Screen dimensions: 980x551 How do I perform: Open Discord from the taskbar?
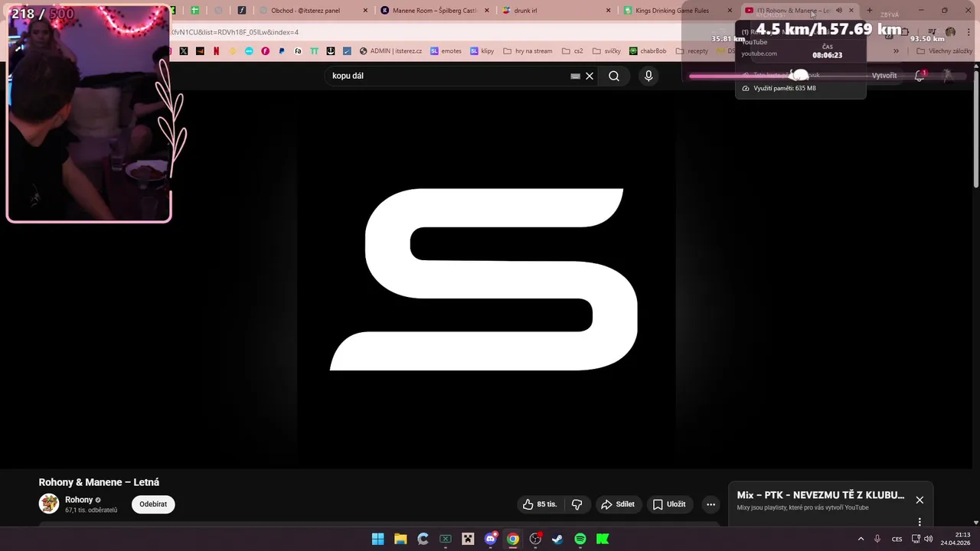point(491,539)
